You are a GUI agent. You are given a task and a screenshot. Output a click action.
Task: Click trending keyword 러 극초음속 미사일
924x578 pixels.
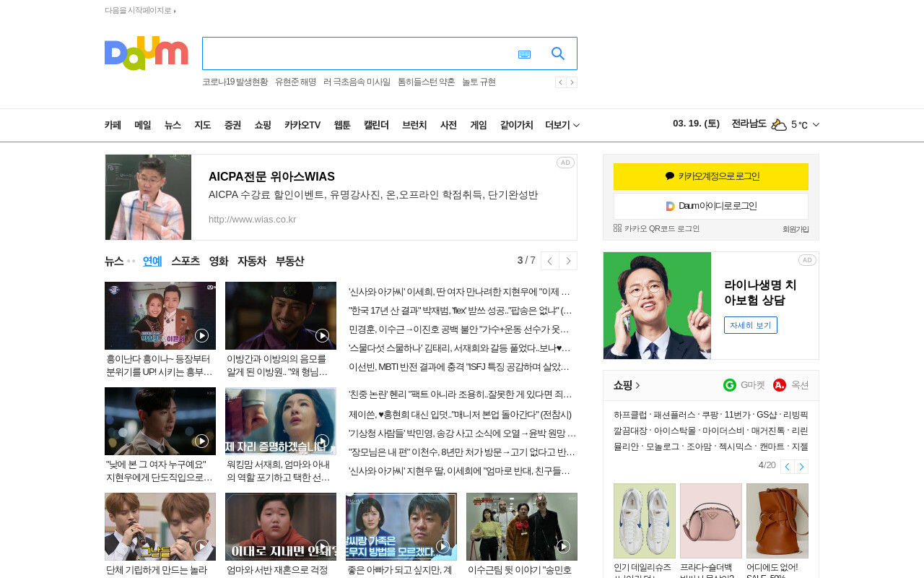(x=357, y=82)
